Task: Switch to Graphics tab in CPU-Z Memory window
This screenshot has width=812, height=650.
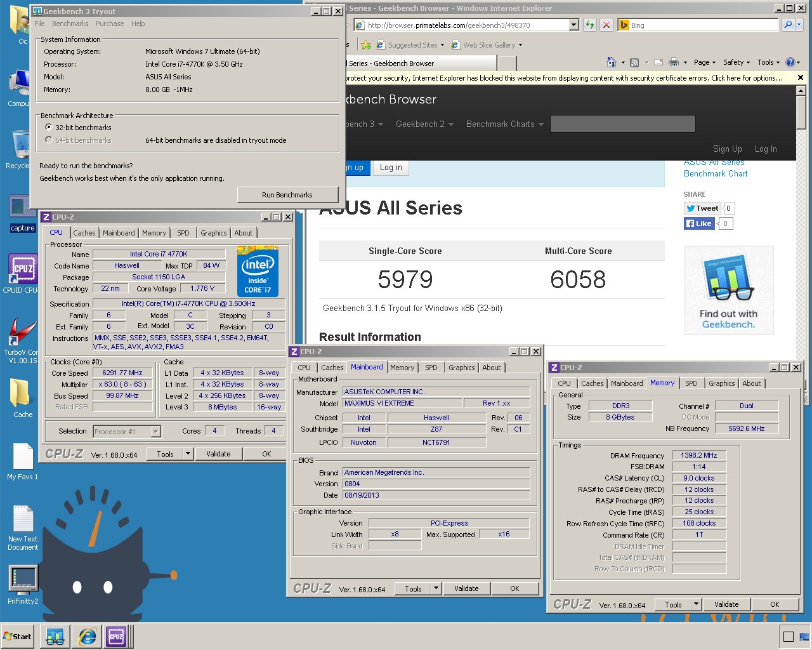Action: click(x=722, y=383)
